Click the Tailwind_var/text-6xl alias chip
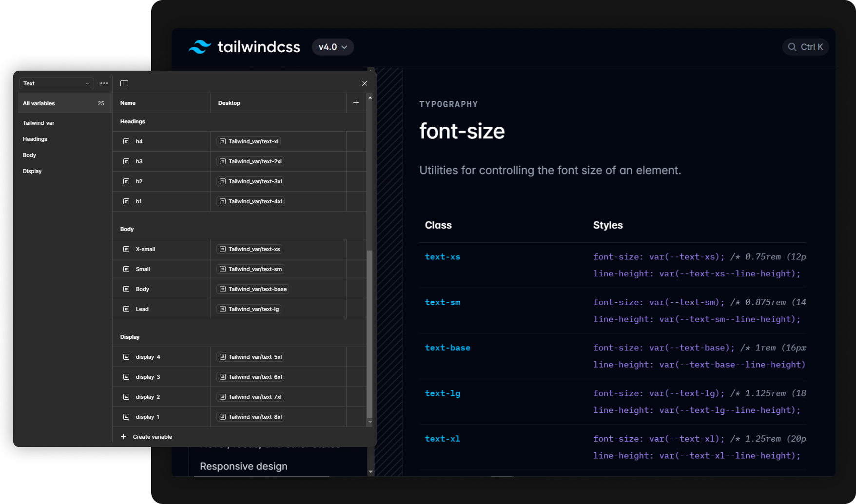 point(251,377)
